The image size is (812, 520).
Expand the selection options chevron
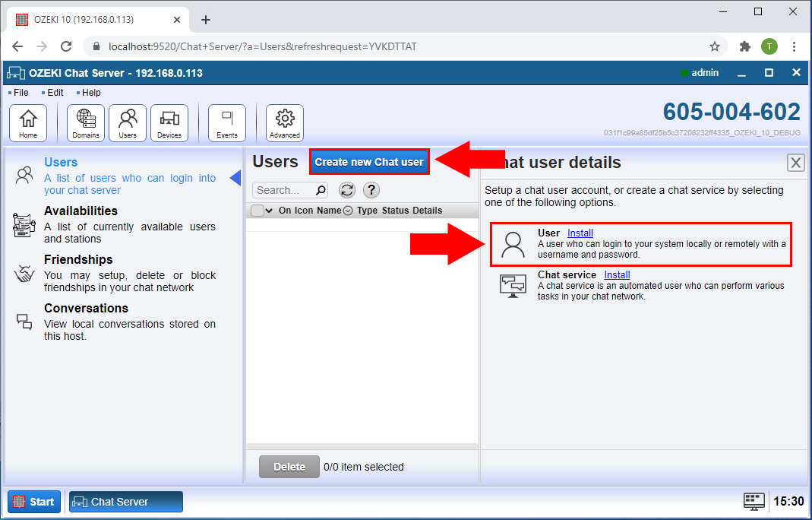coord(269,211)
